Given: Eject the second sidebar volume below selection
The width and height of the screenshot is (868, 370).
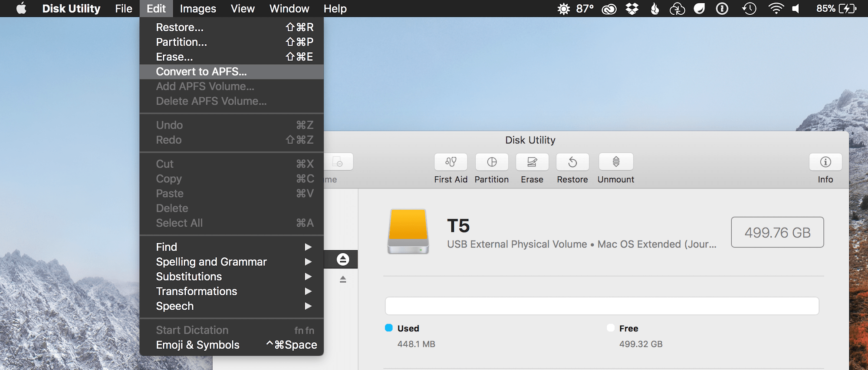Looking at the screenshot, I should coord(343,279).
